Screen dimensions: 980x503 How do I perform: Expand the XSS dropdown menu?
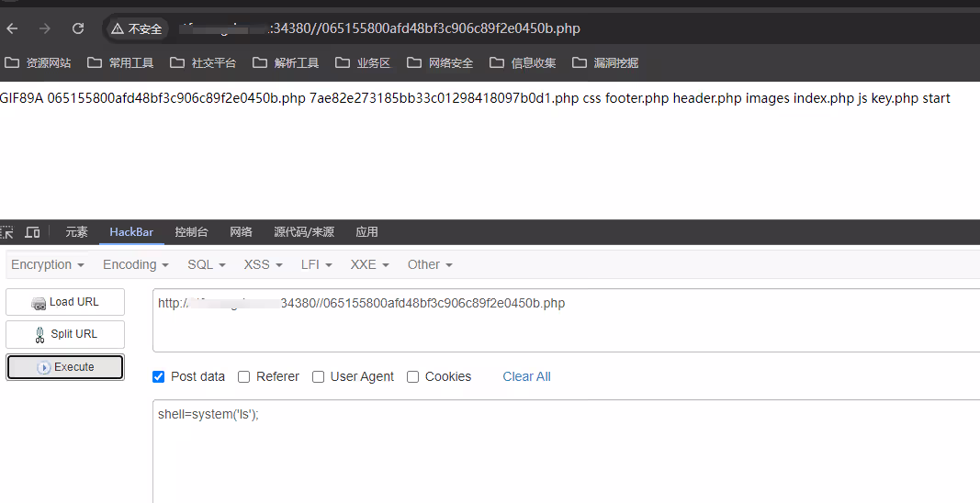(264, 264)
